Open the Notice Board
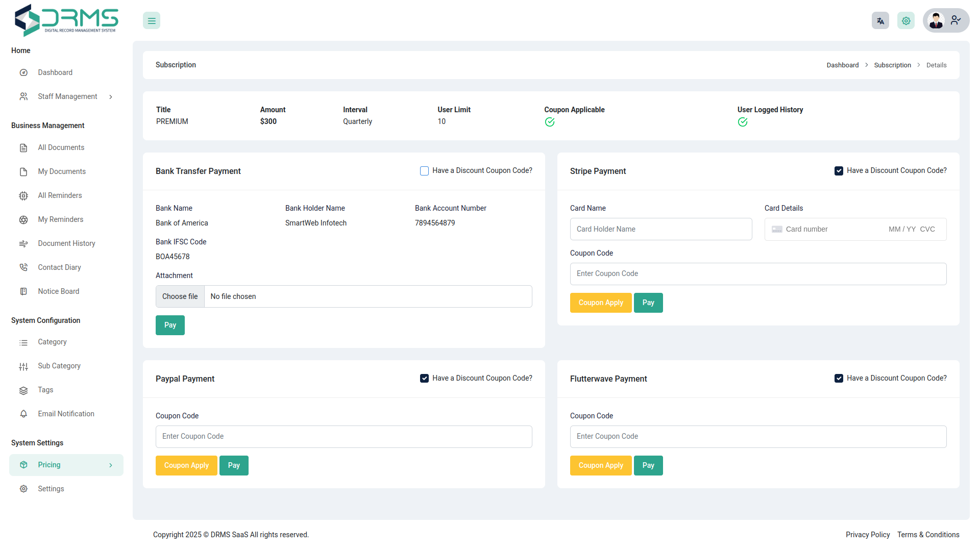The image size is (980, 551). click(58, 291)
